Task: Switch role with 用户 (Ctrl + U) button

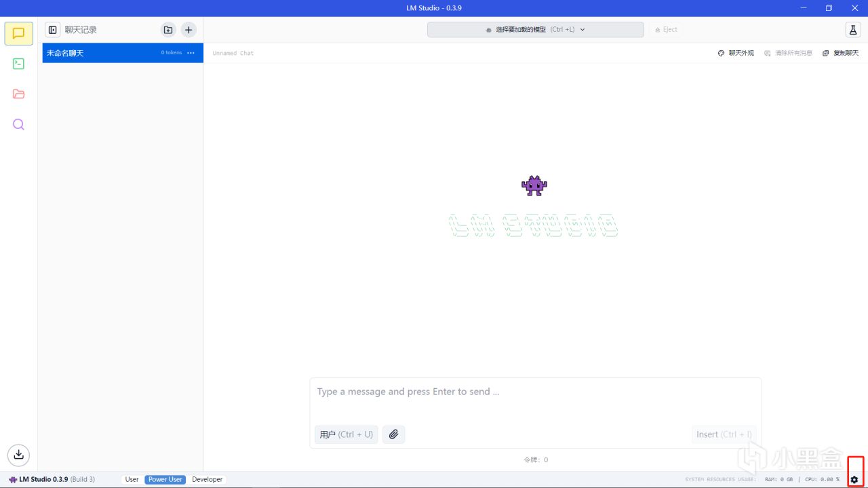Action: pyautogui.click(x=347, y=434)
